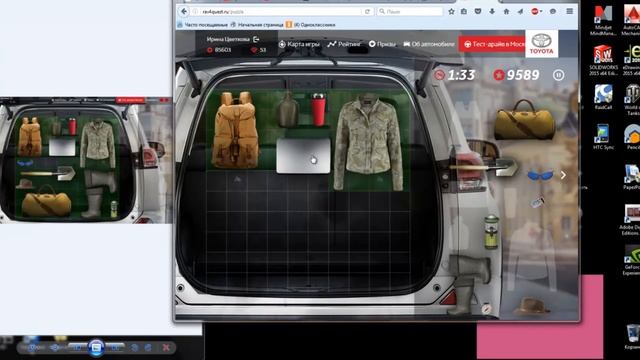Open HTC Sync desktop shortcut
The width and height of the screenshot is (640, 360).
603,137
